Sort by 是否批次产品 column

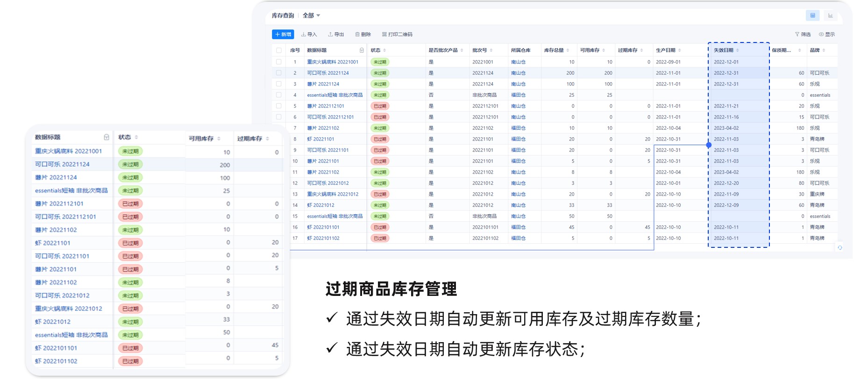point(462,50)
